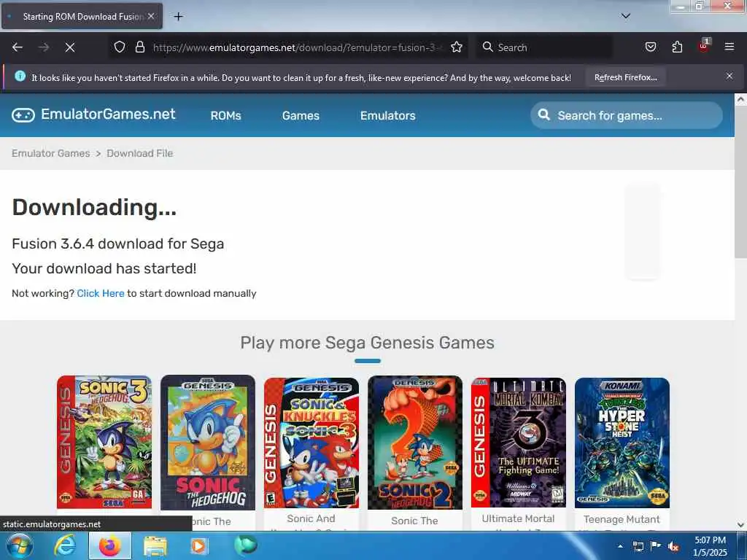747x560 pixels.
Task: Click the page scrollbar down arrow
Action: 740,525
